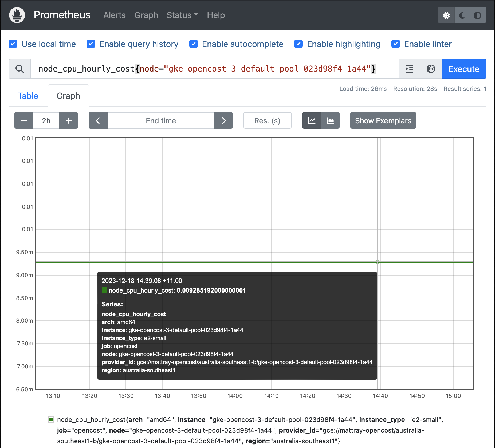Run the query with Execute

(x=464, y=69)
